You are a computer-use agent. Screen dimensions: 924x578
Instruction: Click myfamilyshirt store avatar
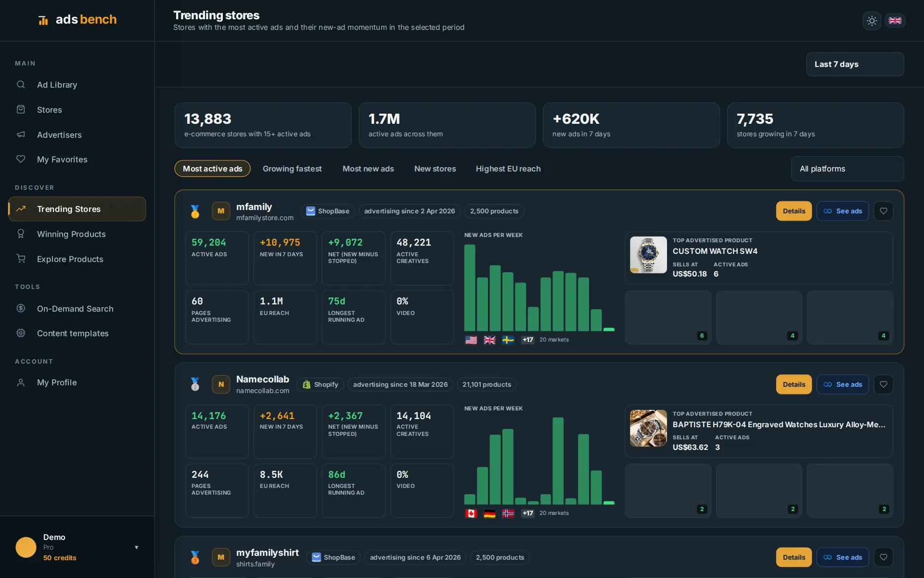point(221,557)
